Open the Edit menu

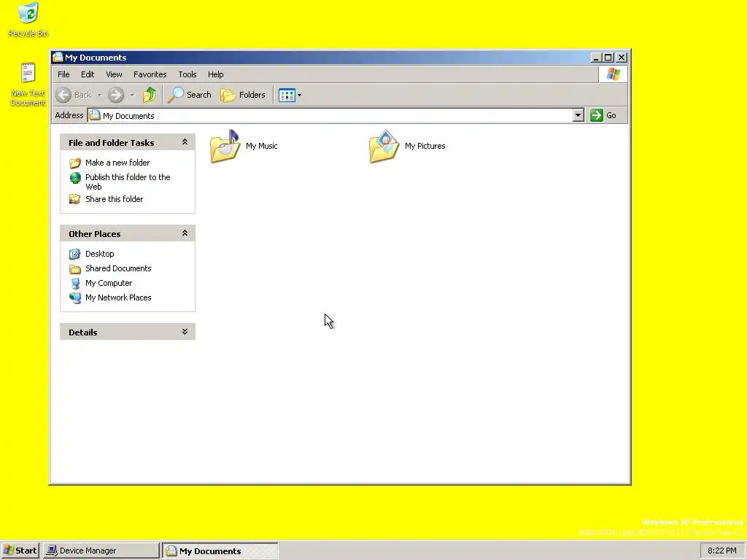click(x=88, y=74)
